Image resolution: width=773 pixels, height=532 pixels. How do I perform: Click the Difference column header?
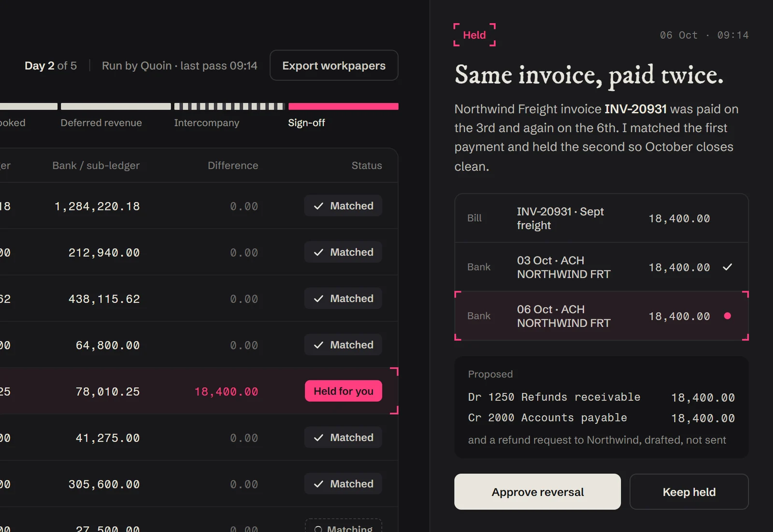(233, 166)
